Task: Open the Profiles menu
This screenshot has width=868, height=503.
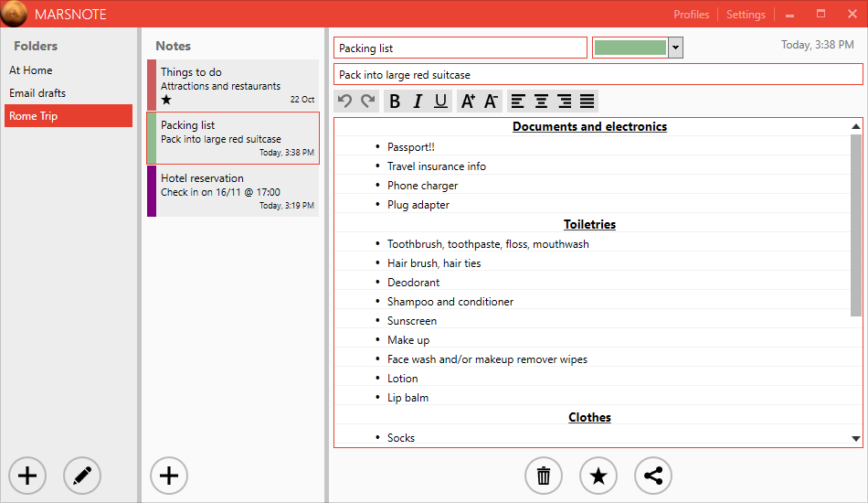Action: tap(691, 15)
